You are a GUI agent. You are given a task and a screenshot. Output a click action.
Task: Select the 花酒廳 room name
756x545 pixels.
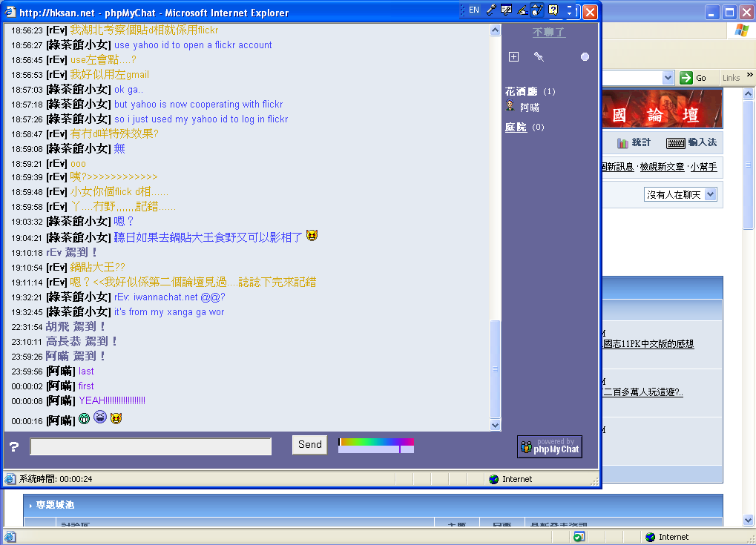[x=522, y=91]
